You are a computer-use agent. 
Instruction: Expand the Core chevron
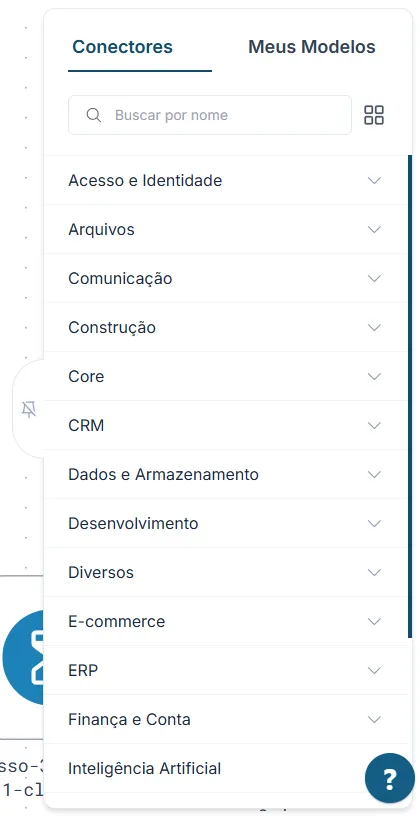click(374, 377)
